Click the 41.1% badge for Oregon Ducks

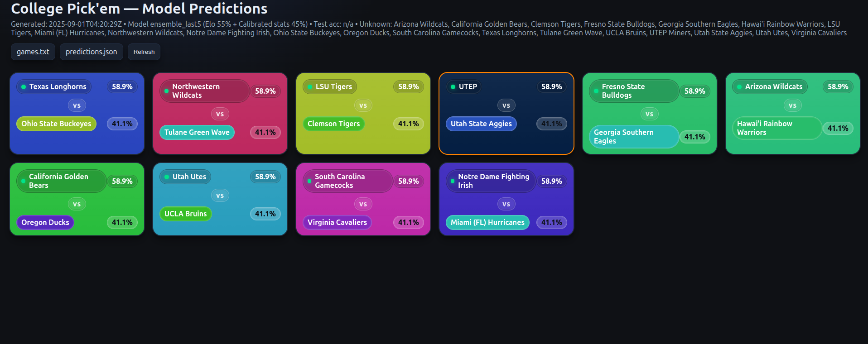tap(122, 222)
